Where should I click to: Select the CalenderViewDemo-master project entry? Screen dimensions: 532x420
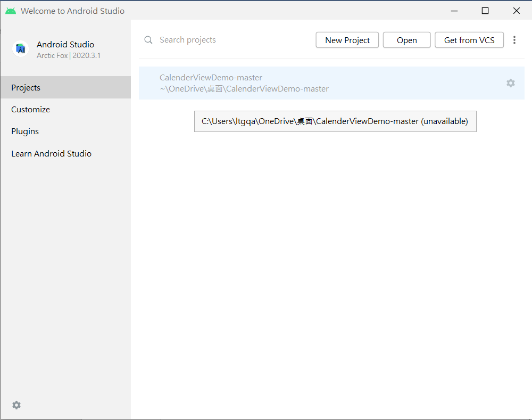coord(331,83)
